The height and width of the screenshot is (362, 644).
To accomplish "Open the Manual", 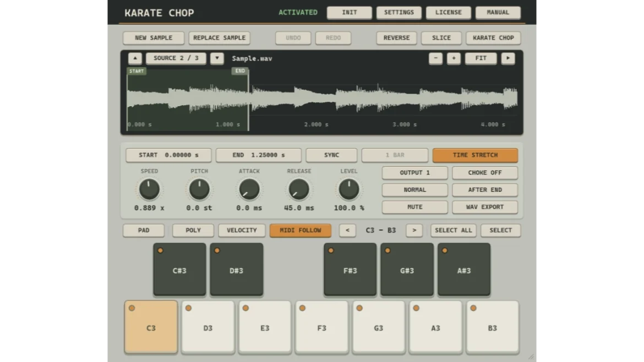I will pos(498,12).
